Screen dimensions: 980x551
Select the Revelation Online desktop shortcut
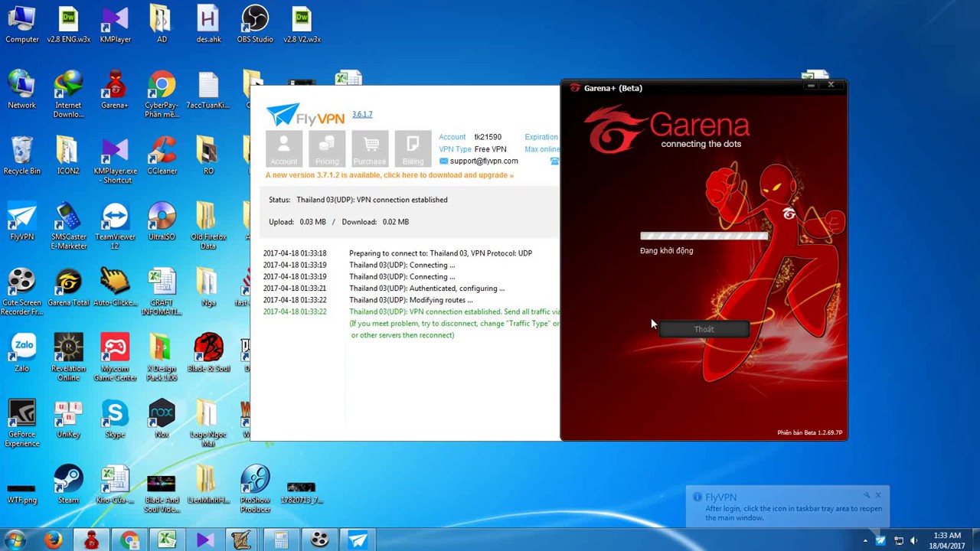pos(68,357)
